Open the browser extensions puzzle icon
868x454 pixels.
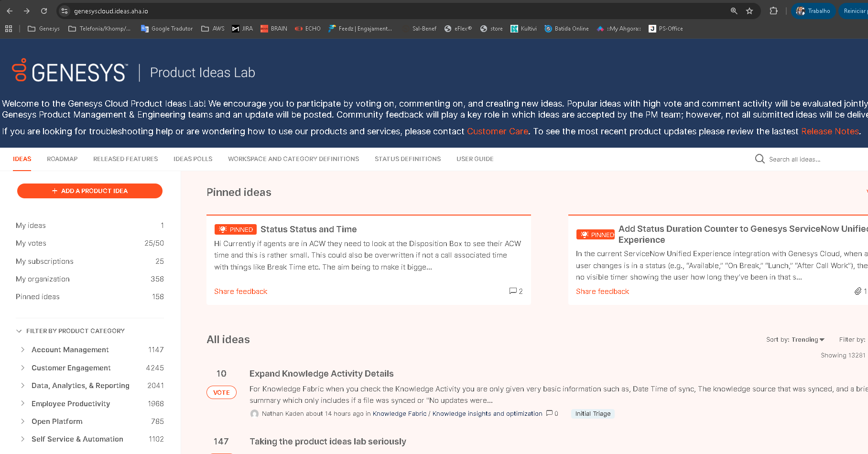[773, 11]
